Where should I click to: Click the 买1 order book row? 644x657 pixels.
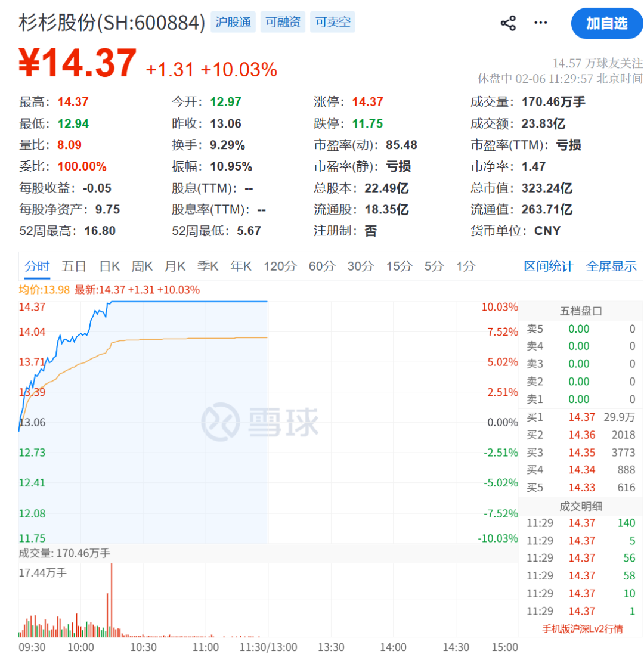click(581, 417)
